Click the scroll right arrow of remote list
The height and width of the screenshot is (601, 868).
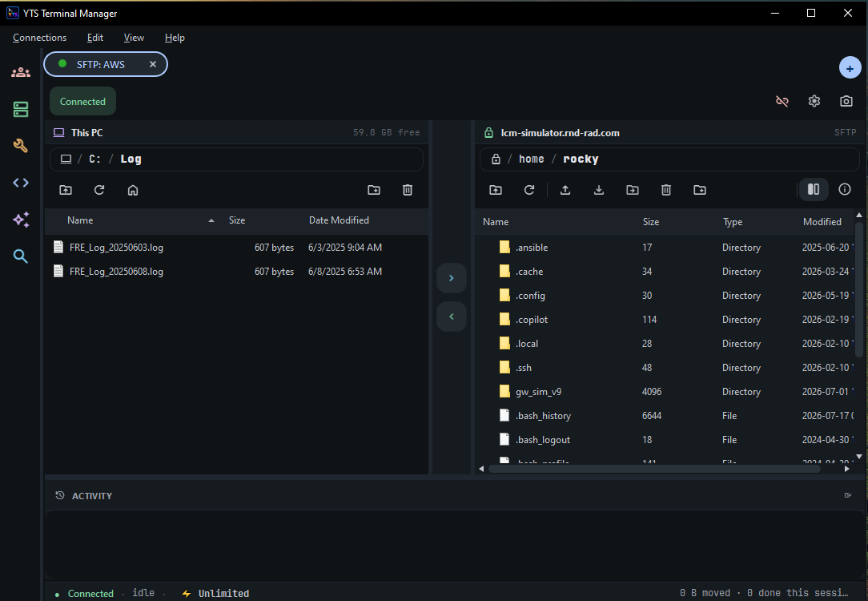847,469
